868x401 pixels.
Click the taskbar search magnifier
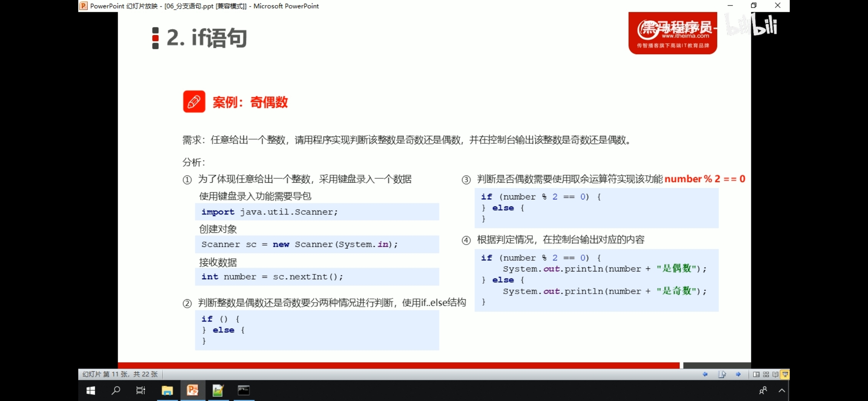[x=116, y=391]
